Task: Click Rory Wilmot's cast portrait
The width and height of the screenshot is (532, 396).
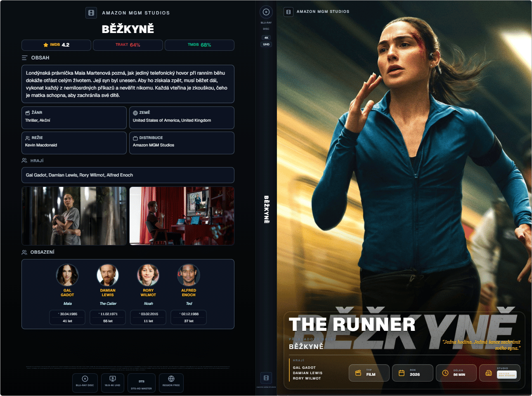Action: click(x=148, y=275)
